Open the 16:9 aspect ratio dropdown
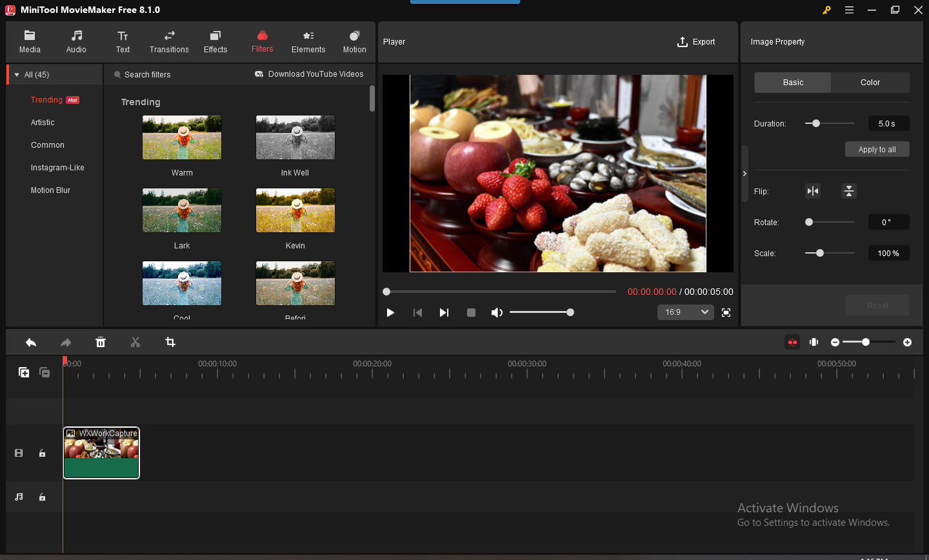Viewport: 929px width, 560px height. [686, 312]
